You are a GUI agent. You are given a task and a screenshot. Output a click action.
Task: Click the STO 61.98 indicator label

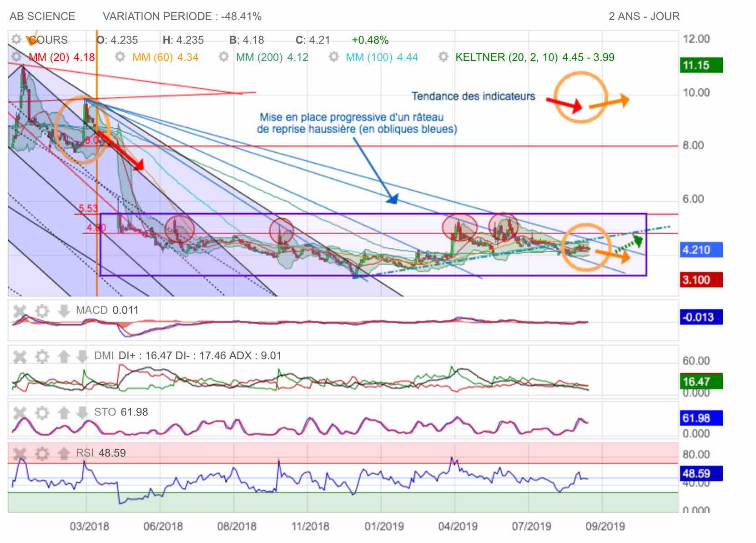click(x=121, y=412)
